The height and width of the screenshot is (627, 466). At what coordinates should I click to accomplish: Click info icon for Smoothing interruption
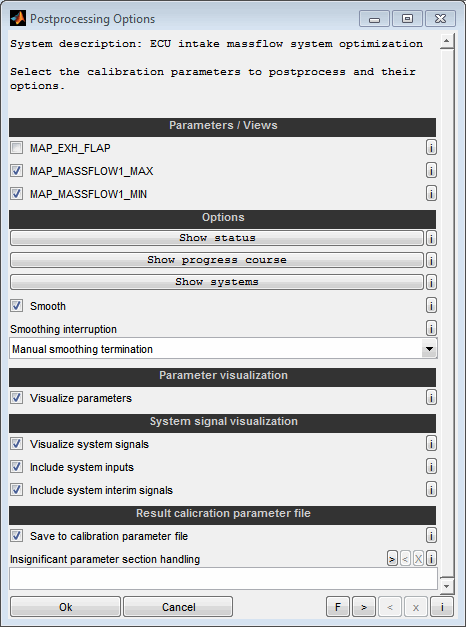point(431,329)
